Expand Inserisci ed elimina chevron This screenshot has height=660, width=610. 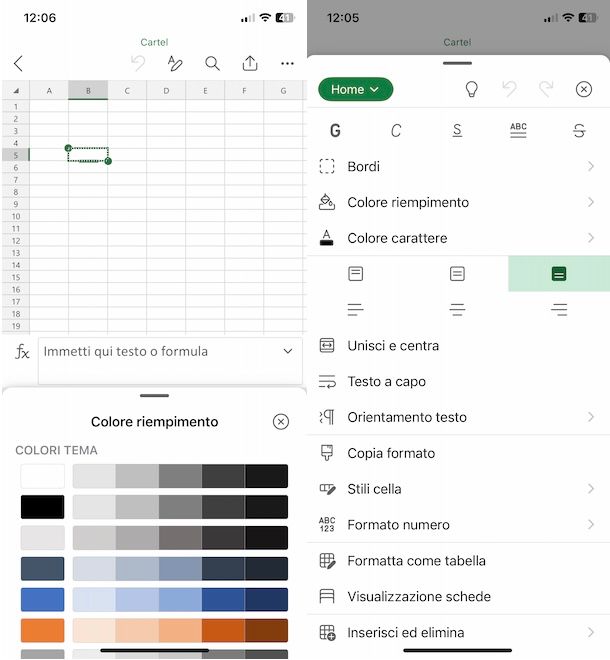tap(591, 632)
